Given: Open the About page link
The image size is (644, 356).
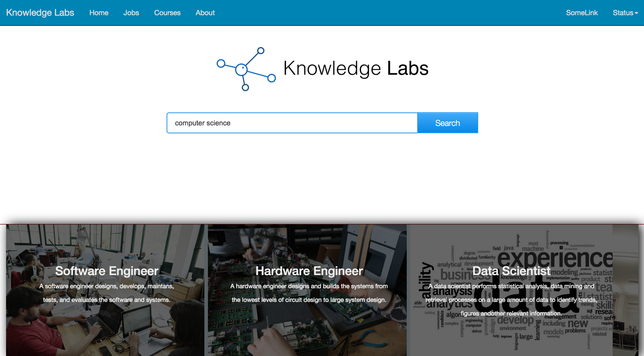Looking at the screenshot, I should (x=205, y=13).
